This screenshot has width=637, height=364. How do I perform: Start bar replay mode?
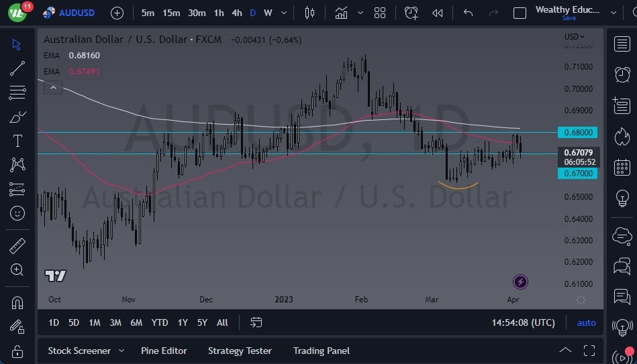[438, 13]
